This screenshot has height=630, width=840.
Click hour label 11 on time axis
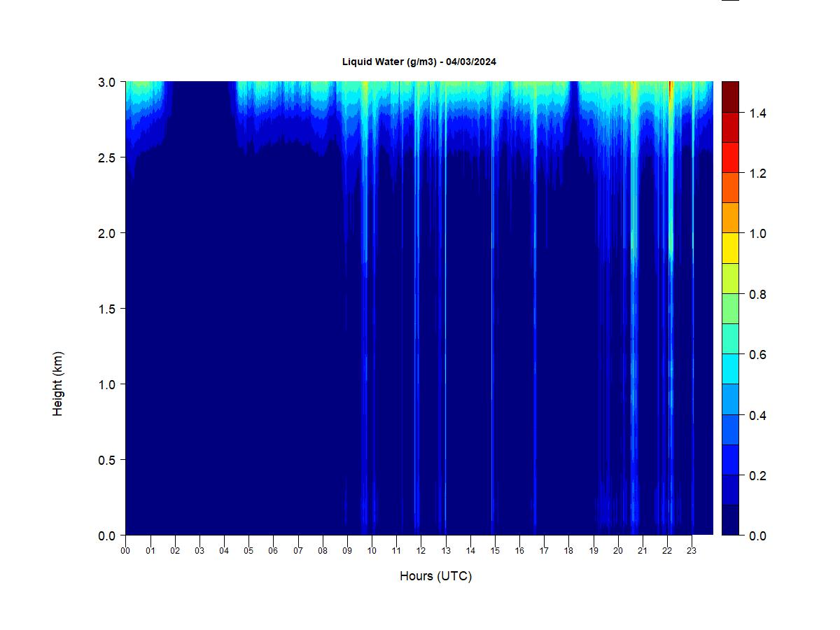(396, 551)
